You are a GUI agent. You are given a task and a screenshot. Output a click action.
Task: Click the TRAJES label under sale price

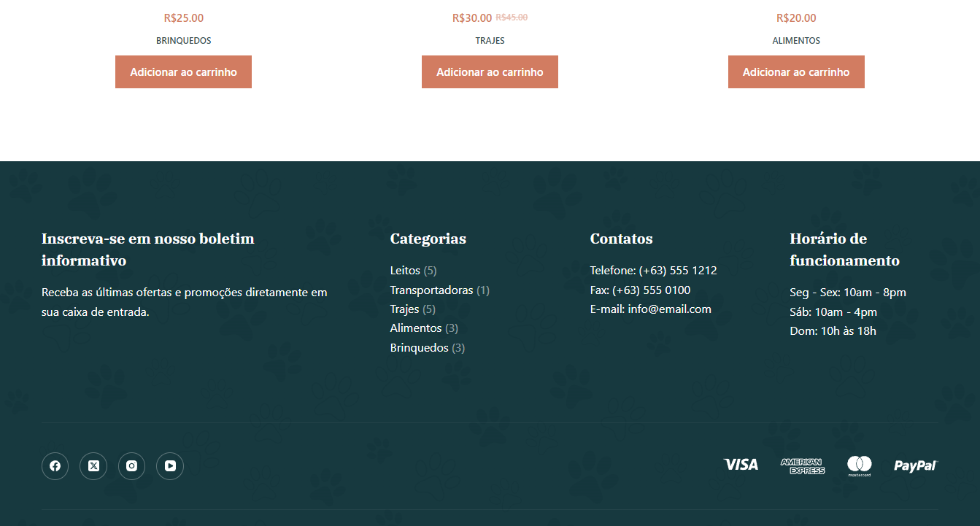(x=490, y=41)
